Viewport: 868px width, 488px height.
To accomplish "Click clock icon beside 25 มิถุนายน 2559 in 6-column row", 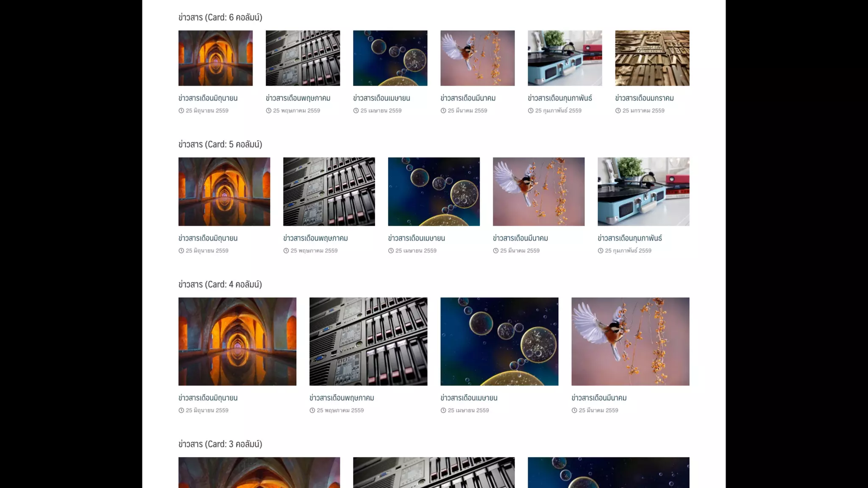I will click(181, 111).
